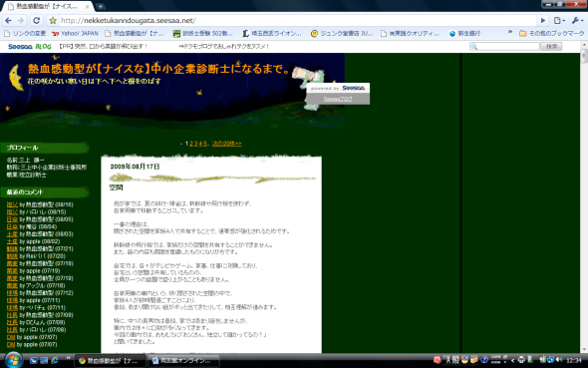Click the page vertical scrollbar thumb
The image size is (588, 368).
(x=584, y=56)
